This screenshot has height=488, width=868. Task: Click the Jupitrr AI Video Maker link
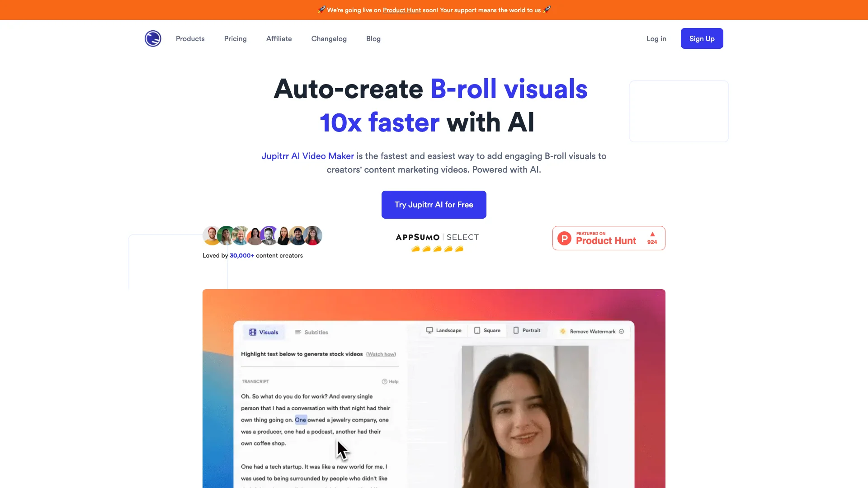[307, 155]
